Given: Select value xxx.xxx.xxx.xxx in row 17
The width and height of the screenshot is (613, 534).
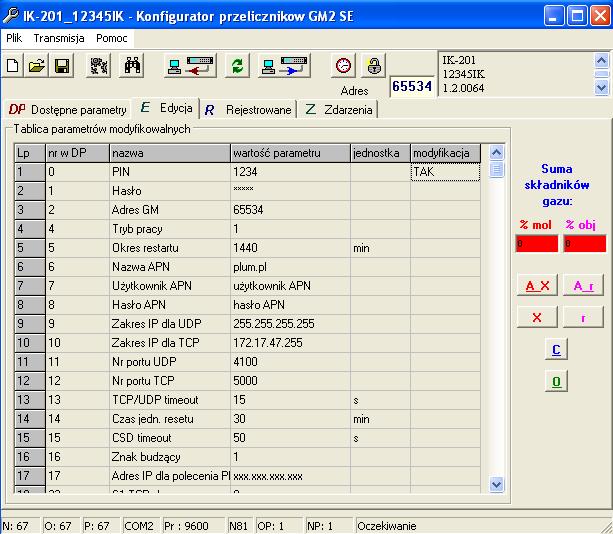Looking at the screenshot, I should (290, 476).
